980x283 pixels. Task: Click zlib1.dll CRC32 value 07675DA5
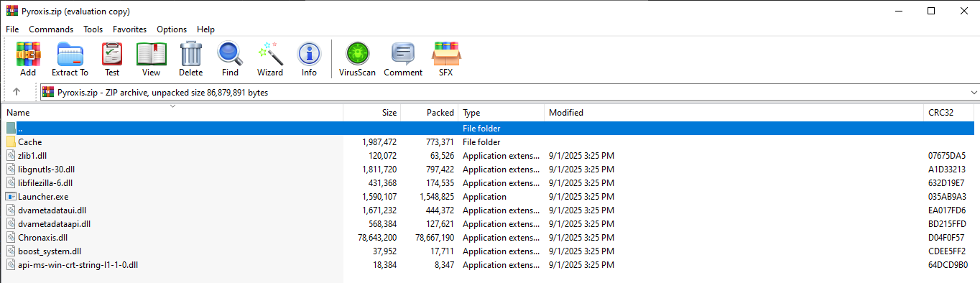pos(947,156)
